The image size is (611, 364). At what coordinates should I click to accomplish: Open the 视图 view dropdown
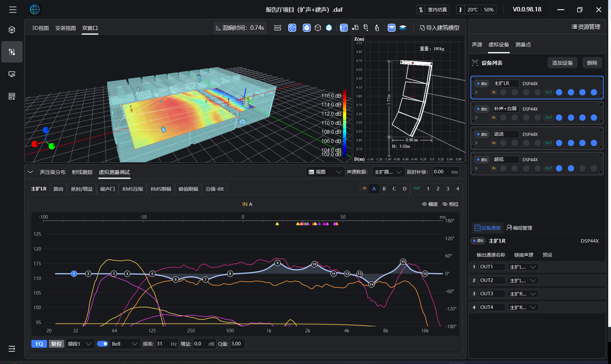tap(325, 172)
